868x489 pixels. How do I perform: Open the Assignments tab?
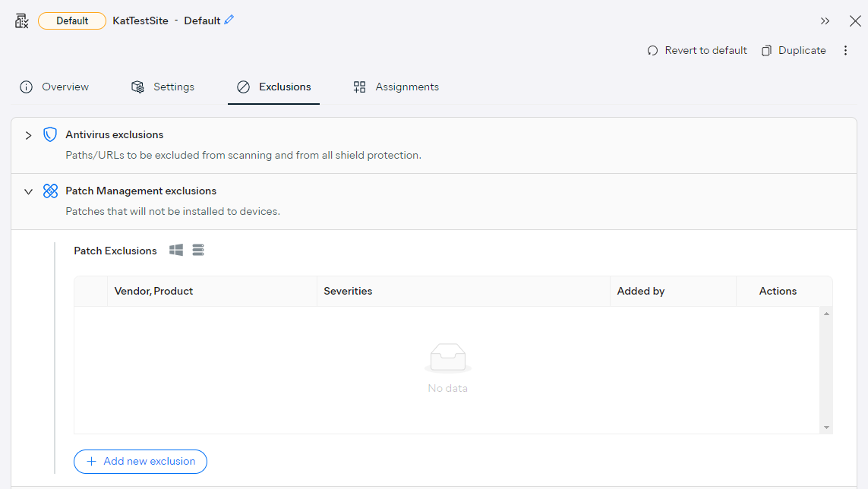396,87
